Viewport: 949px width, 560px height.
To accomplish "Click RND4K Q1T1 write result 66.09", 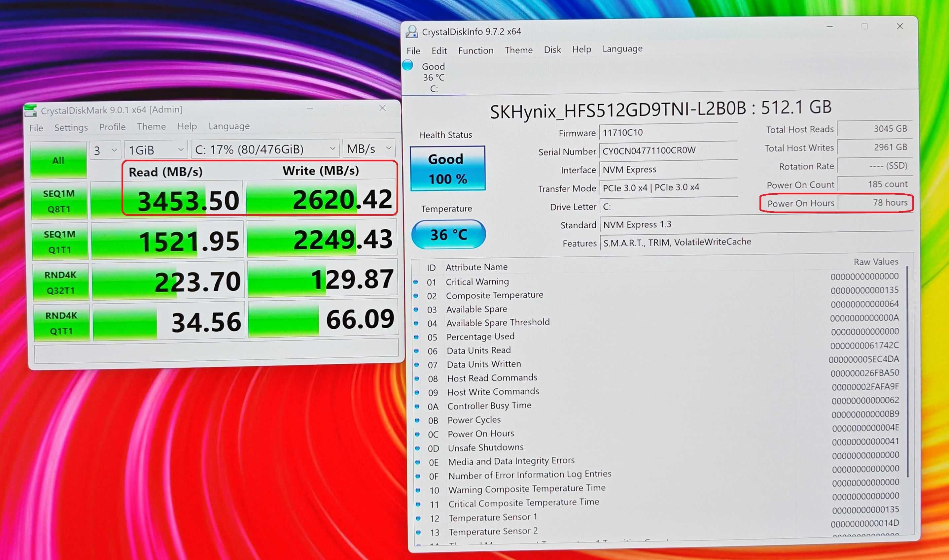I will [323, 319].
